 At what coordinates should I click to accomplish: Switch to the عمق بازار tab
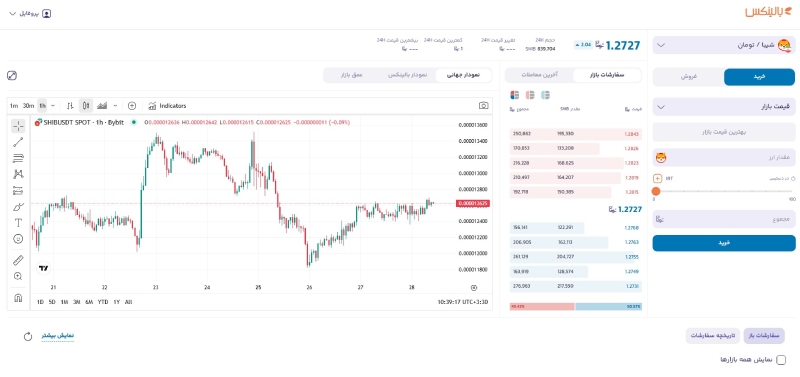click(x=352, y=75)
